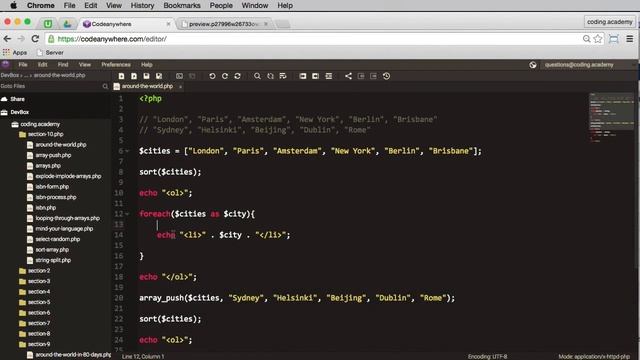Select the Share item in the sidebar
This screenshot has height=360, width=640.
(13, 99)
